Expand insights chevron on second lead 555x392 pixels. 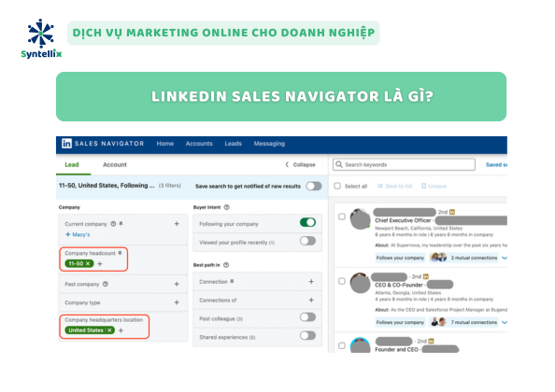(505, 322)
